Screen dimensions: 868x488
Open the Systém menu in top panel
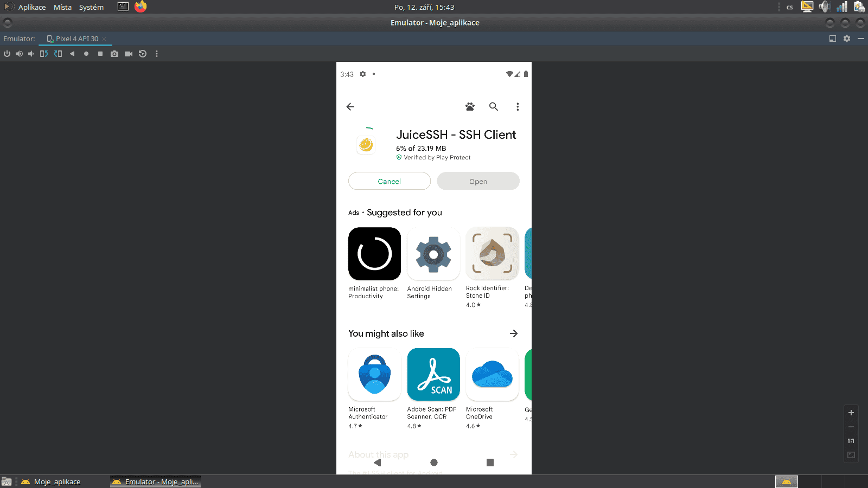pyautogui.click(x=91, y=7)
